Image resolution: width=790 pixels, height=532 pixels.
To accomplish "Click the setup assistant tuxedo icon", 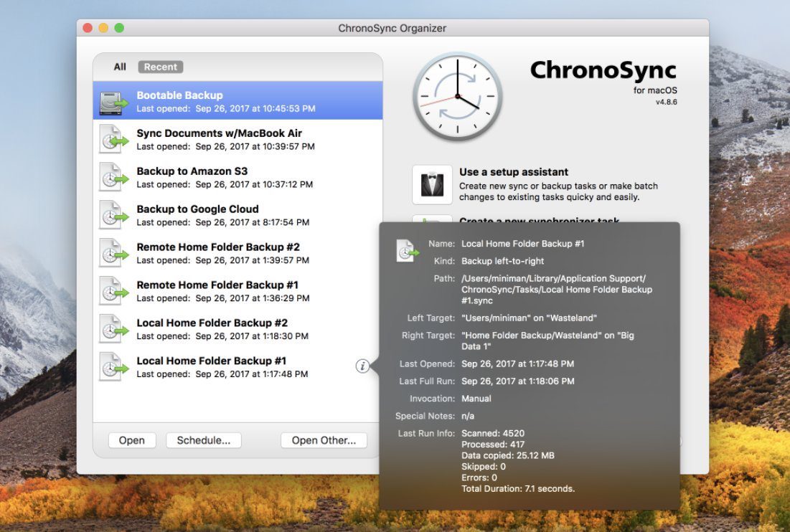I will 432,185.
